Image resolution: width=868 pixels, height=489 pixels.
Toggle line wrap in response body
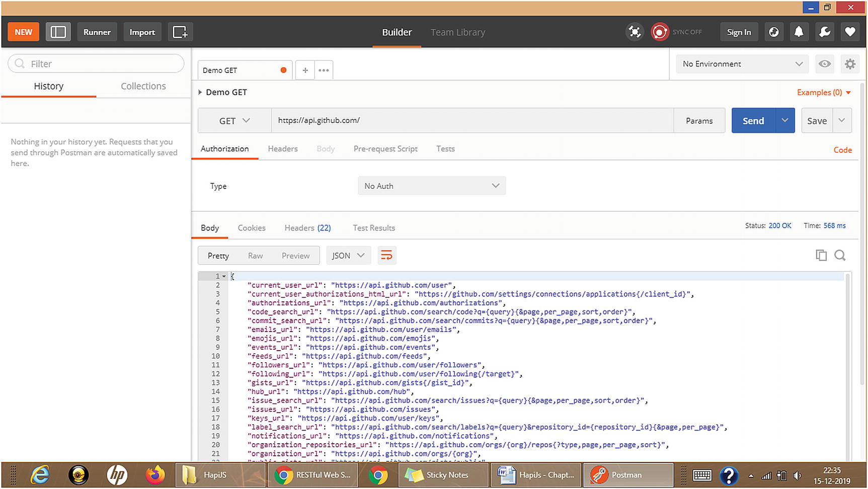coord(386,256)
